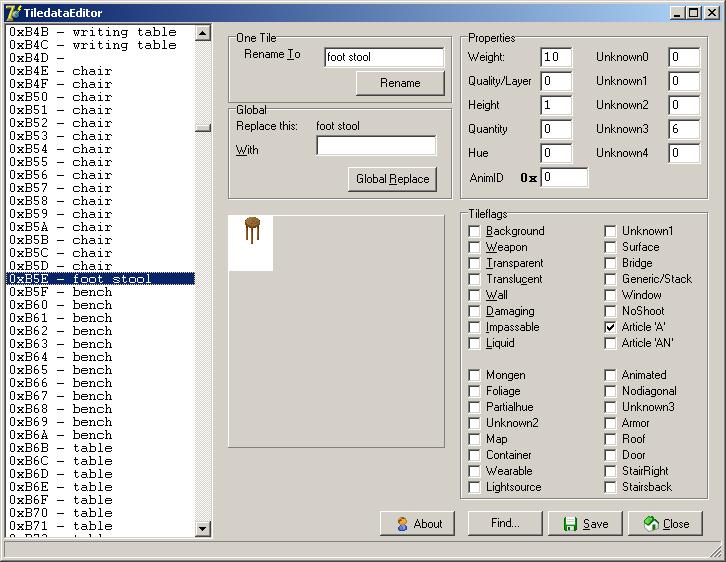Viewport: 726px width, 562px height.
Task: Check the Surface tile flag
Action: pyautogui.click(x=610, y=247)
